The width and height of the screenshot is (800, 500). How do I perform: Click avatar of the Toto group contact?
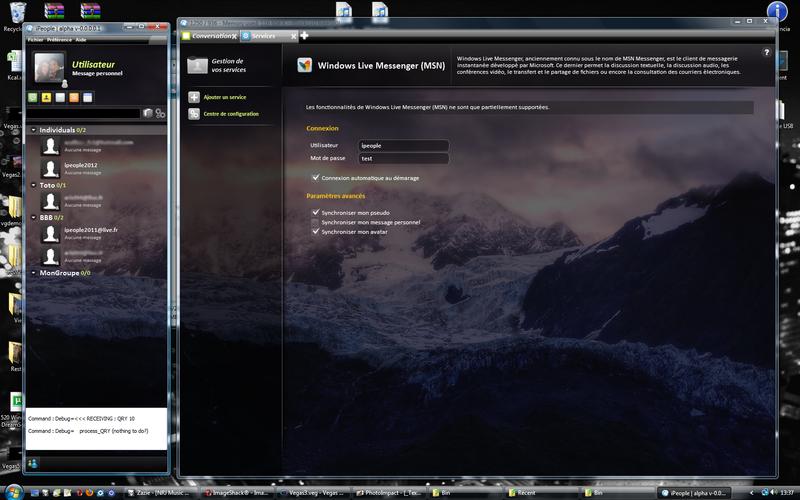[51, 201]
